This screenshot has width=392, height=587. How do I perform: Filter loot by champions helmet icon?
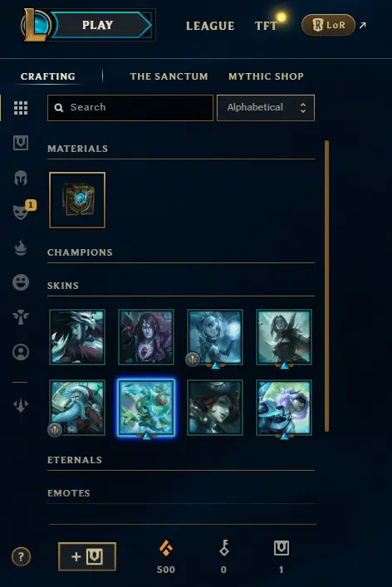[x=21, y=178]
